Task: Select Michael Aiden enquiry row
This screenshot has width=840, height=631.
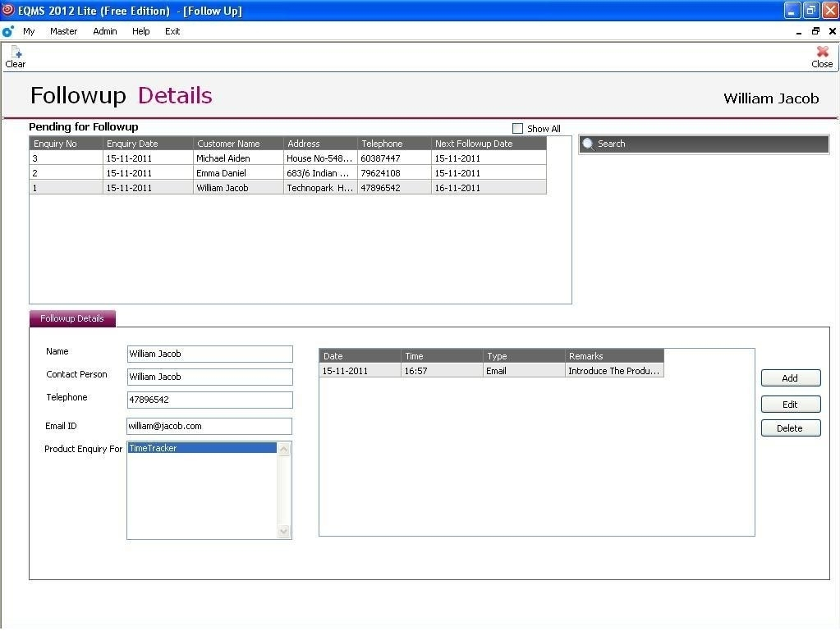Action: pos(223,158)
